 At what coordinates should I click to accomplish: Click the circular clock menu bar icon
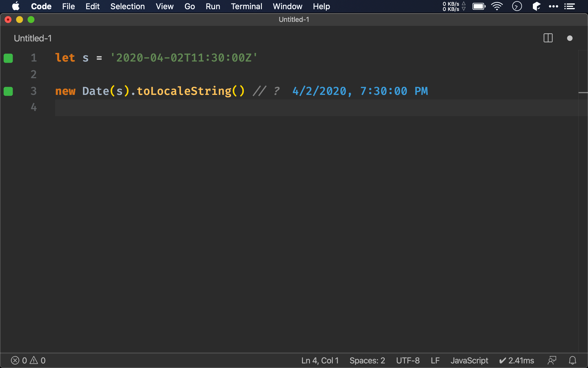pyautogui.click(x=517, y=6)
